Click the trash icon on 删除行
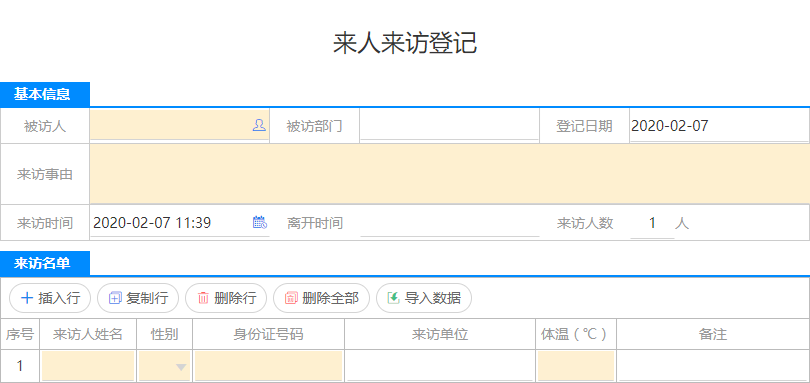This screenshot has height=383, width=810. click(204, 298)
